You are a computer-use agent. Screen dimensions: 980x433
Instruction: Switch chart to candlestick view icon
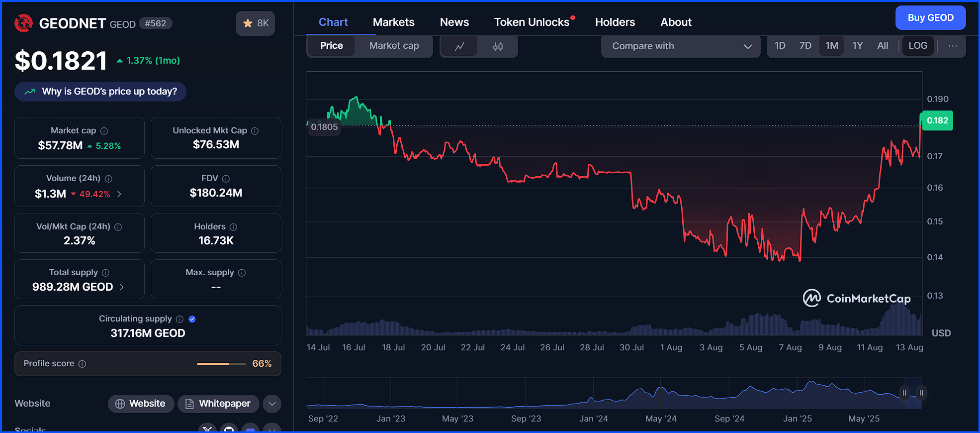[498, 46]
